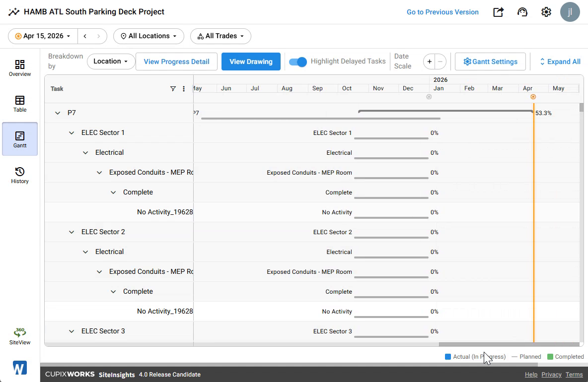
Task: Click the Task column header text
Action: [x=57, y=89]
